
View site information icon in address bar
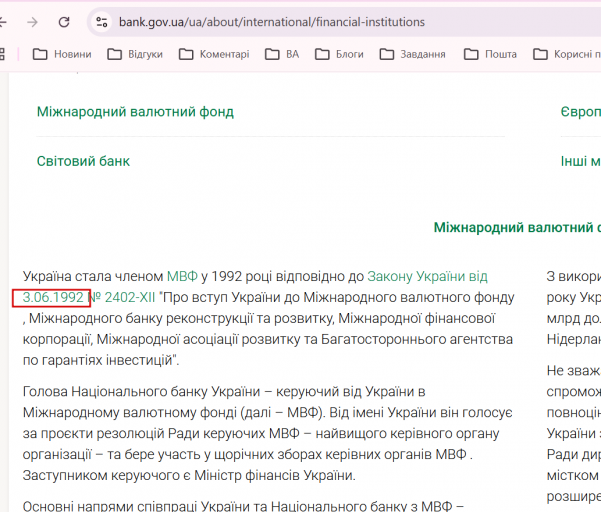point(101,22)
